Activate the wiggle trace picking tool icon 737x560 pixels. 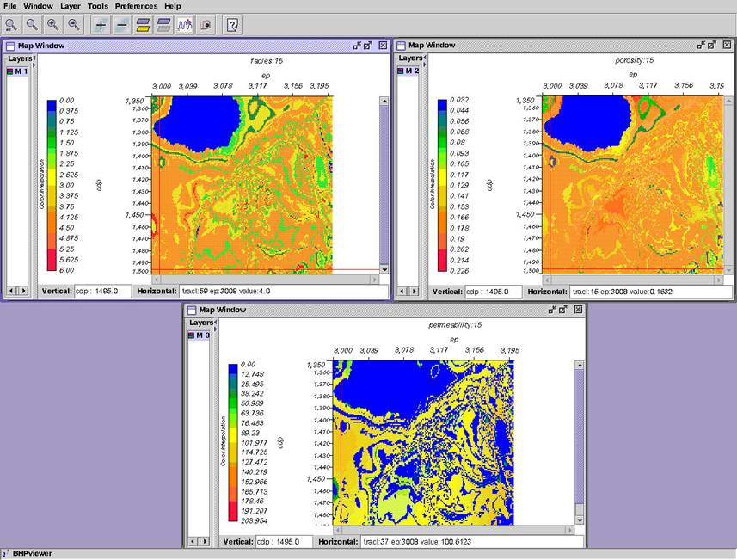[x=185, y=25]
